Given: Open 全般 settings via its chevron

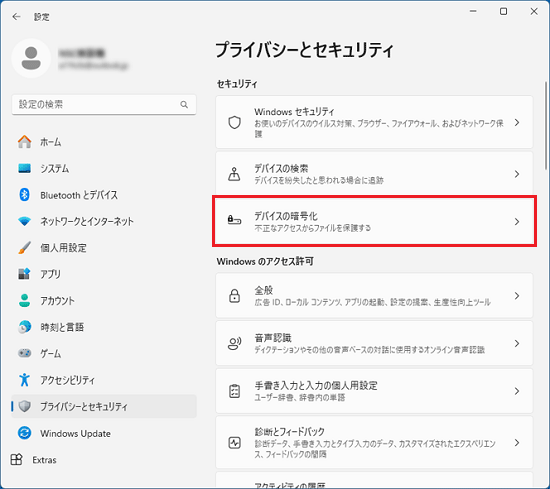Looking at the screenshot, I should 517,296.
